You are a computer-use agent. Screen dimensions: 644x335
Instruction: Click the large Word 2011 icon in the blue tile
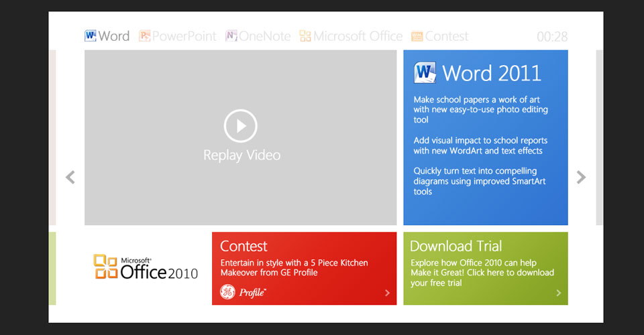tap(425, 72)
